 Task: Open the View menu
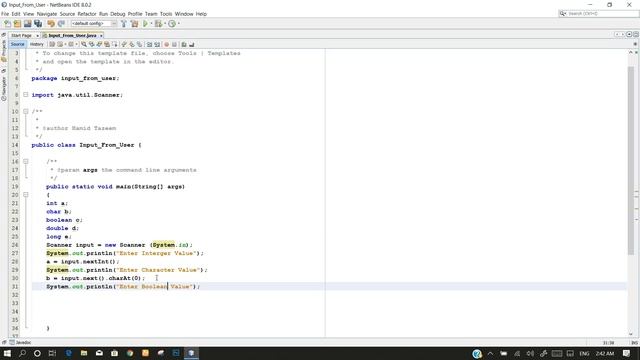click(x=29, y=14)
